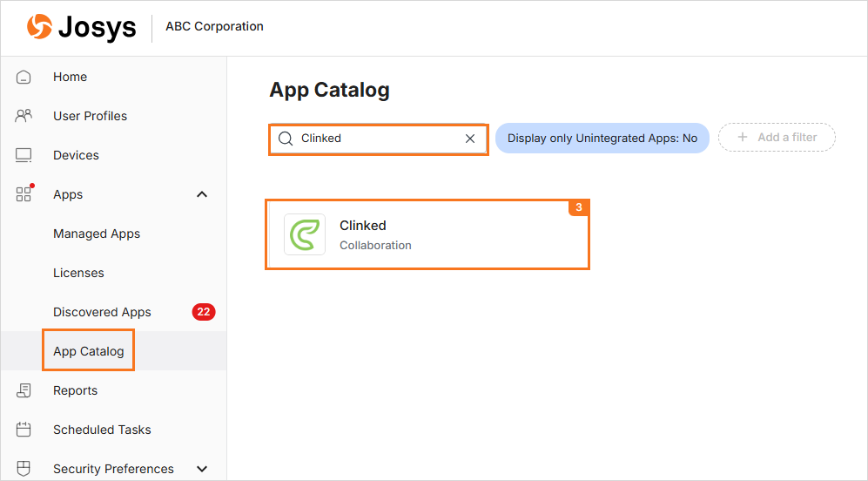
Task: Click the Apps grid icon
Action: (24, 194)
